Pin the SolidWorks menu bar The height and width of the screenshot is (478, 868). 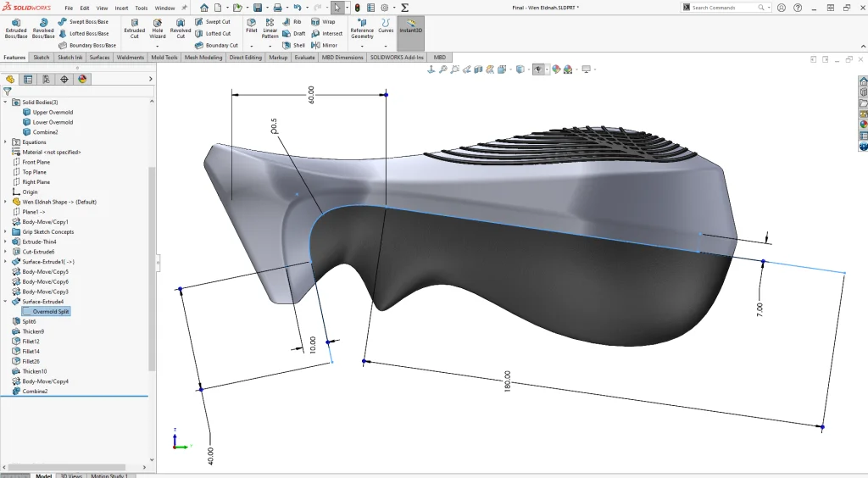184,8
